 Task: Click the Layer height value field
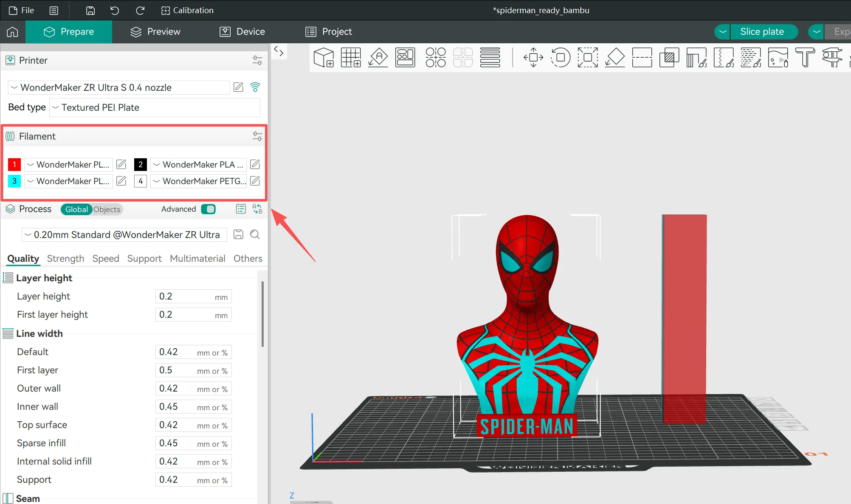click(194, 296)
